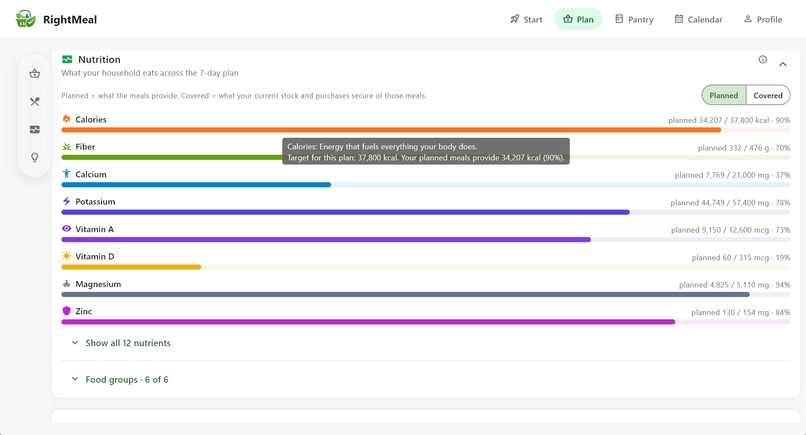Click the Calcium nutrient label
Image resolution: width=806 pixels, height=435 pixels.
point(91,174)
